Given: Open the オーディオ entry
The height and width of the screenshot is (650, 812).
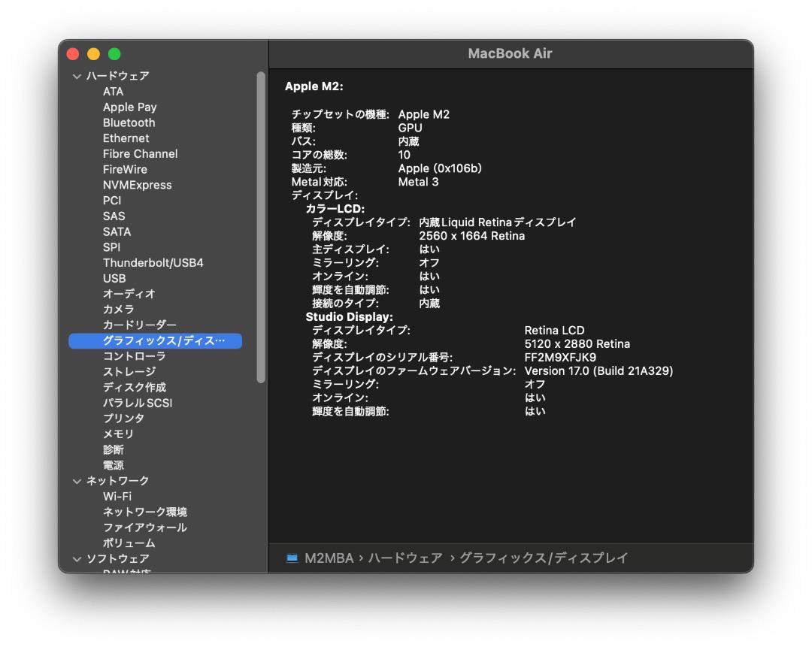Looking at the screenshot, I should coord(129,294).
